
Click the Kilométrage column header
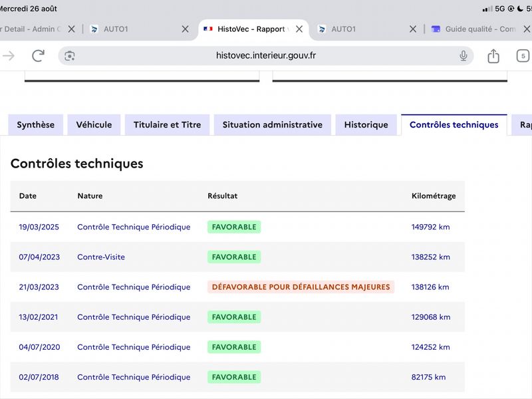tap(434, 196)
